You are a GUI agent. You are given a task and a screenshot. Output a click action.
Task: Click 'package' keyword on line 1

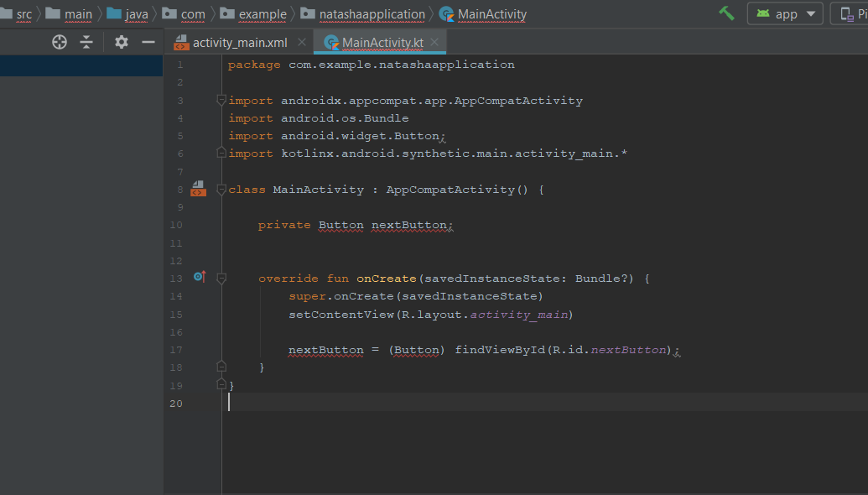(x=254, y=65)
